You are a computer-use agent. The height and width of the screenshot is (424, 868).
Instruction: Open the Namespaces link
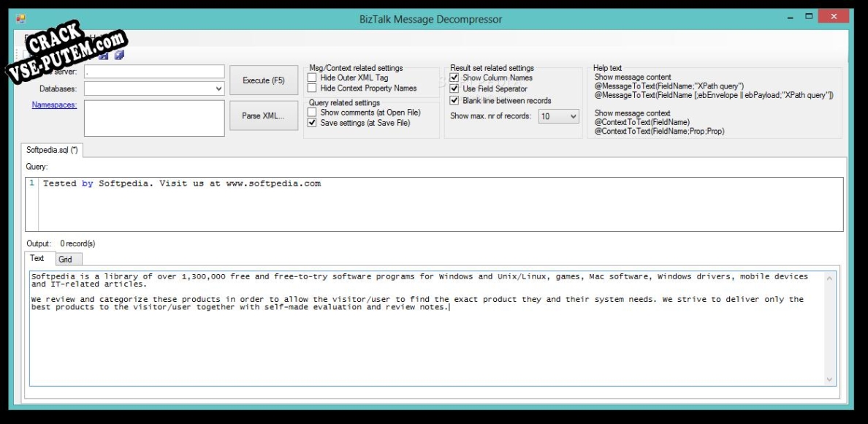click(x=54, y=105)
